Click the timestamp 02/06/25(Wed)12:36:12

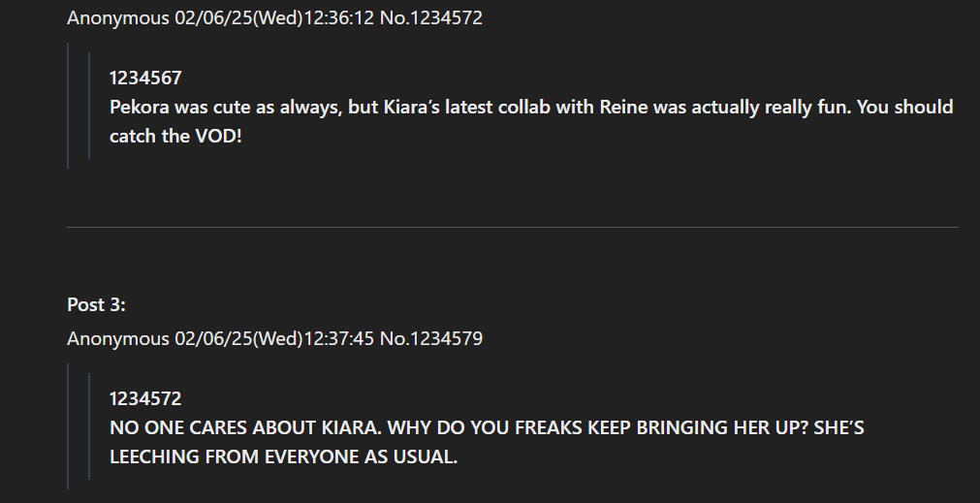pyautogui.click(x=274, y=18)
